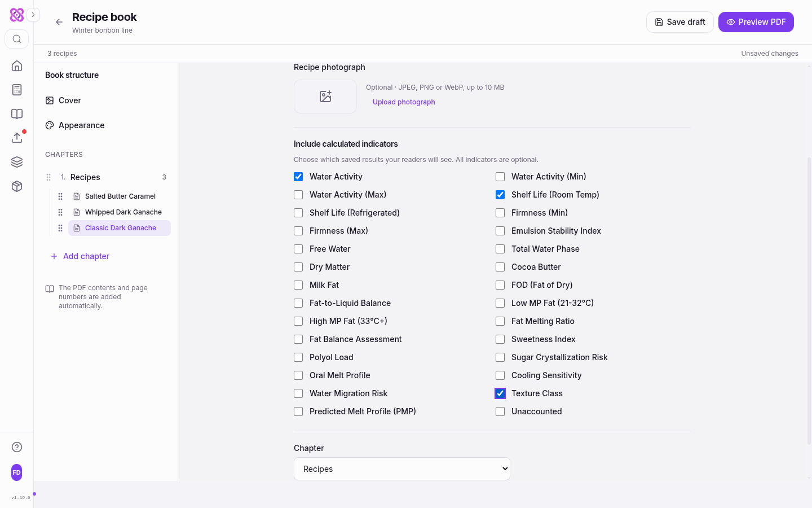Screen dimensions: 812x508
Task: Click the FD user avatar
Action: click(17, 472)
